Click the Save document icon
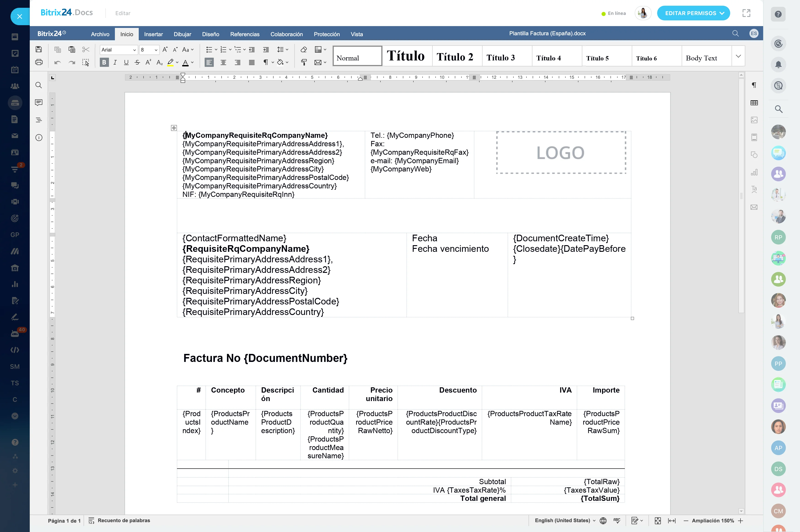Screen dimensions: 800x532 39,49
